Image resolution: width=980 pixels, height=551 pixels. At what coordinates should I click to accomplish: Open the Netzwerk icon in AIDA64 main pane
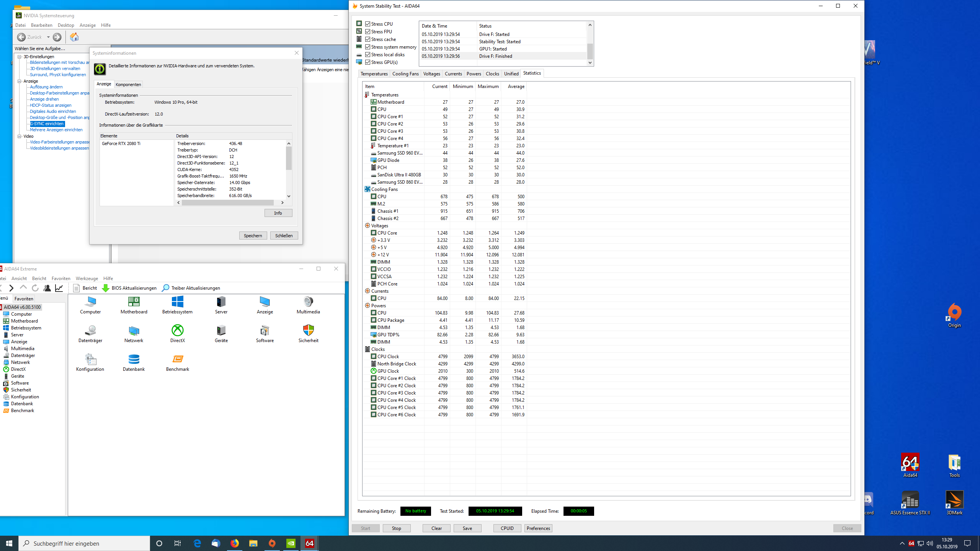coord(134,334)
